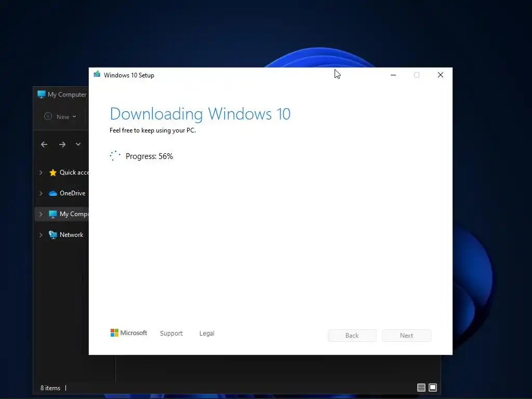
Task: Expand the My Computer tree node
Action: coord(41,214)
